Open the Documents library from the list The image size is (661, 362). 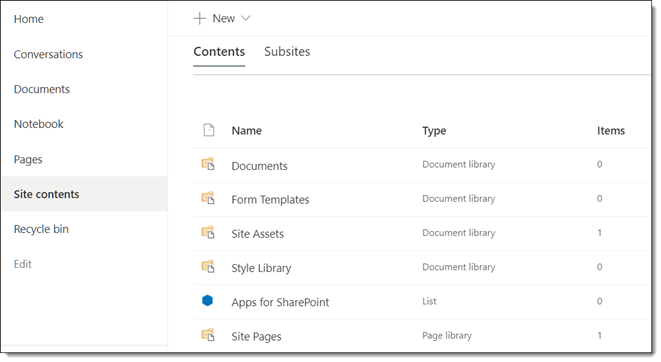click(x=260, y=166)
